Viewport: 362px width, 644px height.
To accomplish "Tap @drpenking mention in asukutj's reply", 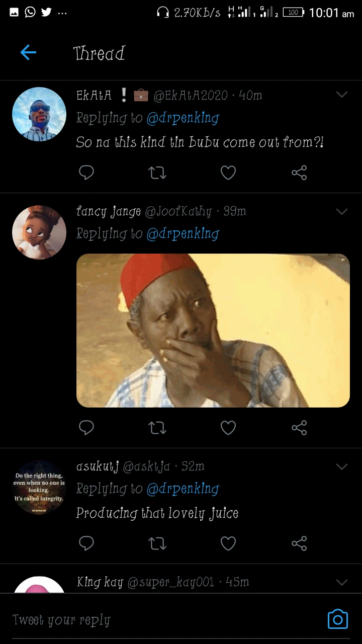I will pyautogui.click(x=183, y=489).
